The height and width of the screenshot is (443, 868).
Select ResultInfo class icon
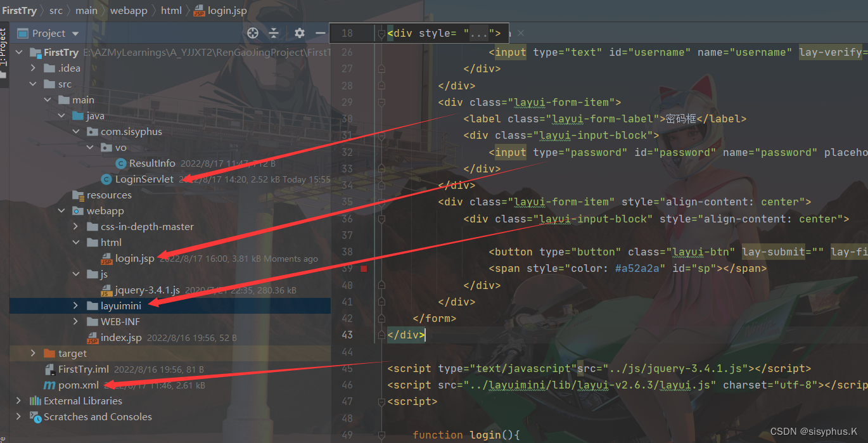120,164
